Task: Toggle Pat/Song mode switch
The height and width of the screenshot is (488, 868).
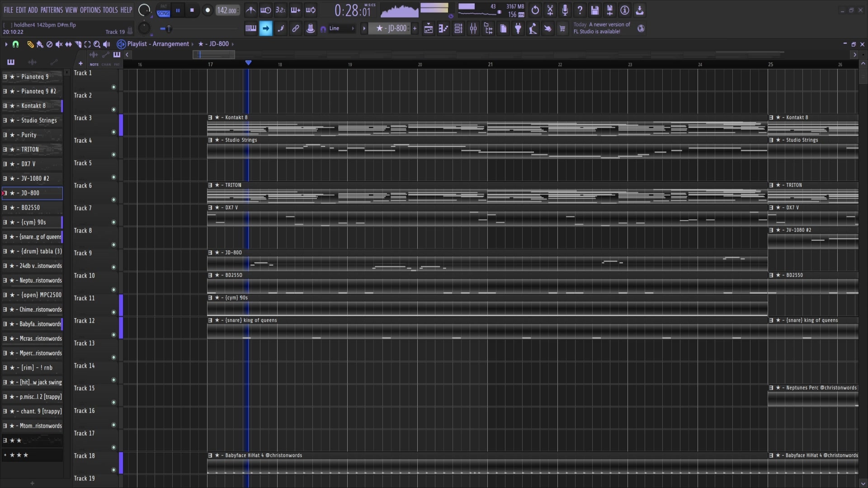Action: [163, 10]
